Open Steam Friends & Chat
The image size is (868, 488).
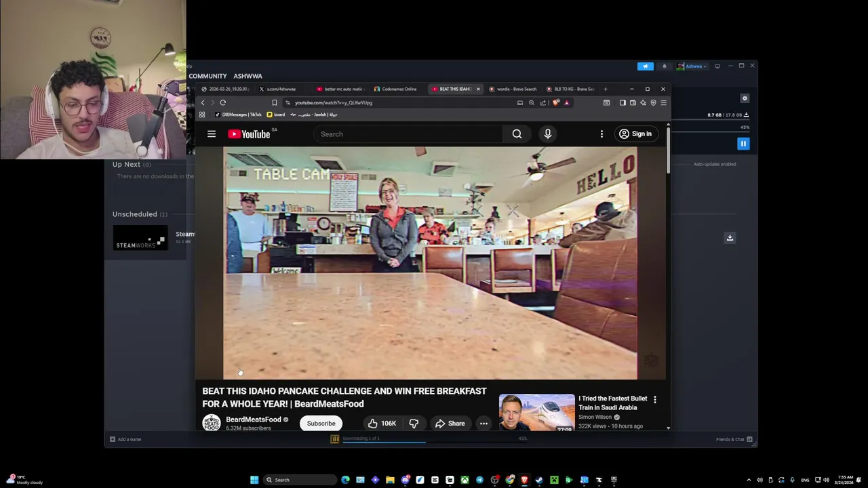(x=734, y=439)
